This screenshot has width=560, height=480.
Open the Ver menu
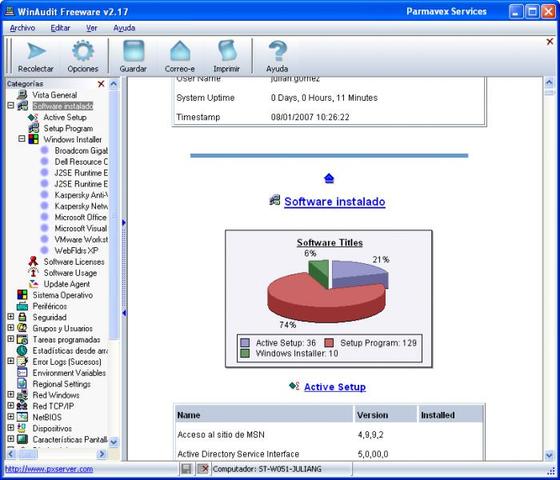91,28
